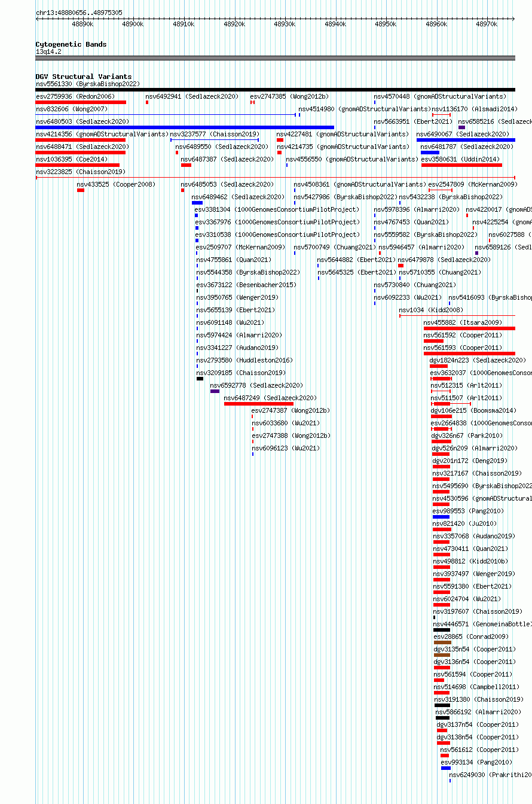This screenshot has width=532, height=804.
Task: Click nsv6096123 (Wu2021) label
Action: 286,448
